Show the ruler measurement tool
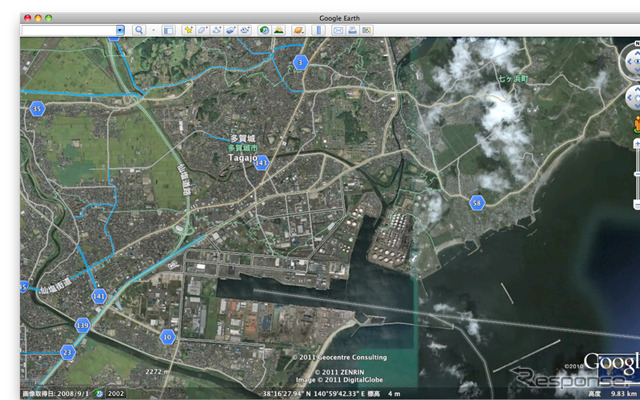This screenshot has width=640, height=400. pos(318,30)
